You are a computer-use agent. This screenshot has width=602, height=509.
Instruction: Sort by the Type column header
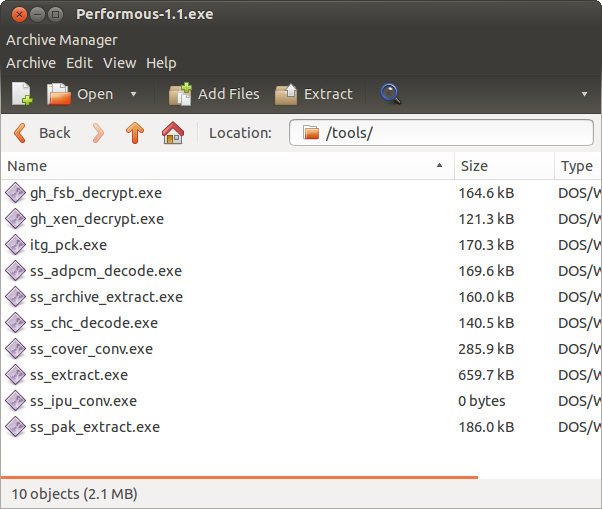click(578, 166)
